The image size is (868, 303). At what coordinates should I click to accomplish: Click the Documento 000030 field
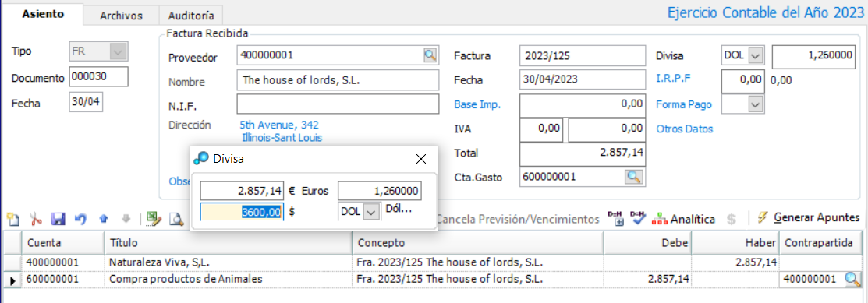(x=98, y=77)
